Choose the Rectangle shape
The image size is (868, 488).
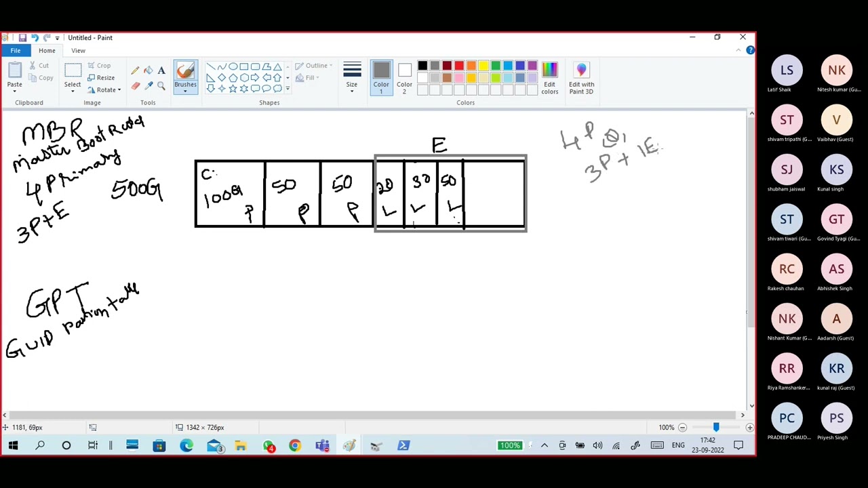[243, 66]
